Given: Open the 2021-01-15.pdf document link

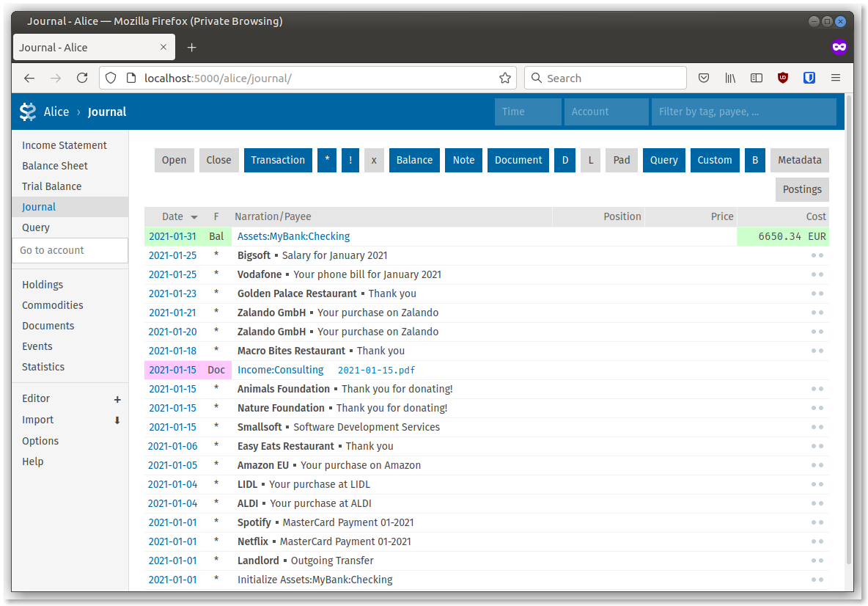Looking at the screenshot, I should pyautogui.click(x=376, y=370).
